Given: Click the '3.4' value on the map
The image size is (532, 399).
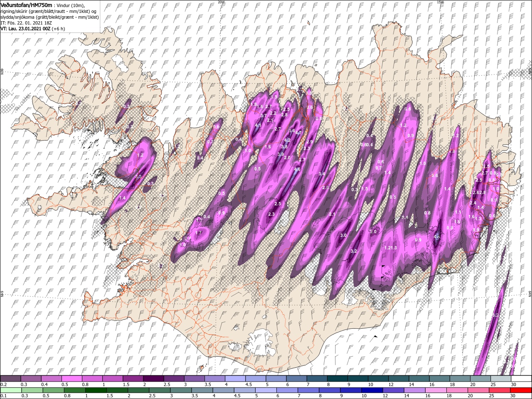Looking at the screenshot, I should (322, 174).
